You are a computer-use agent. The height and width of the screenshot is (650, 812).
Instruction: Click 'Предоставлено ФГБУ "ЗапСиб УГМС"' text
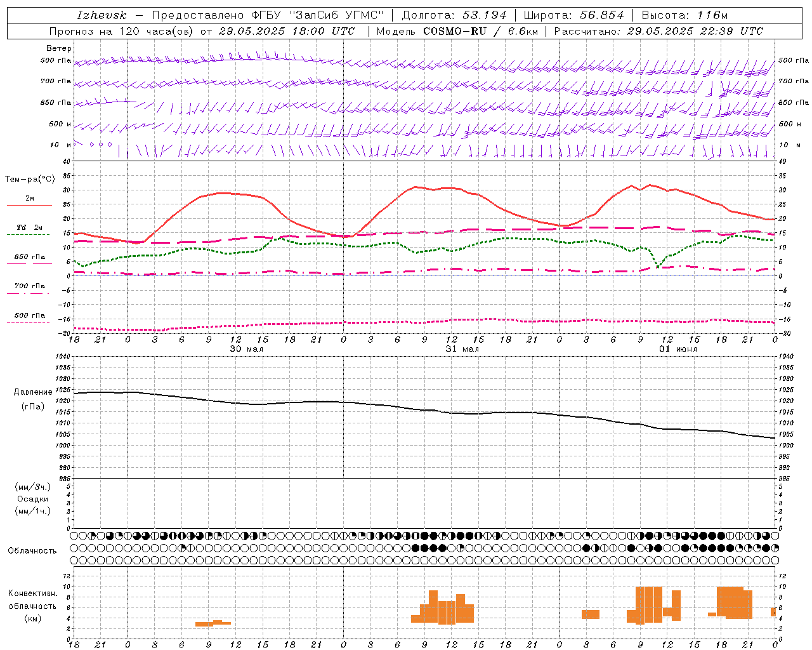pos(268,15)
